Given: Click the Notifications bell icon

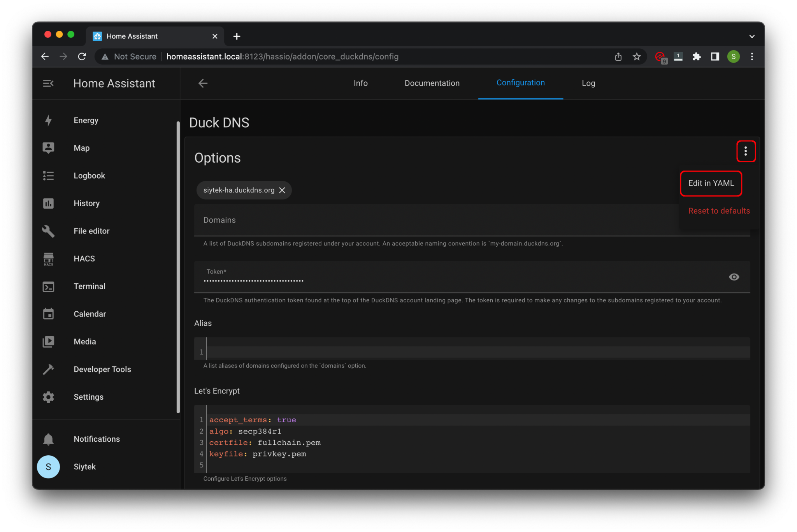Looking at the screenshot, I should [x=48, y=439].
